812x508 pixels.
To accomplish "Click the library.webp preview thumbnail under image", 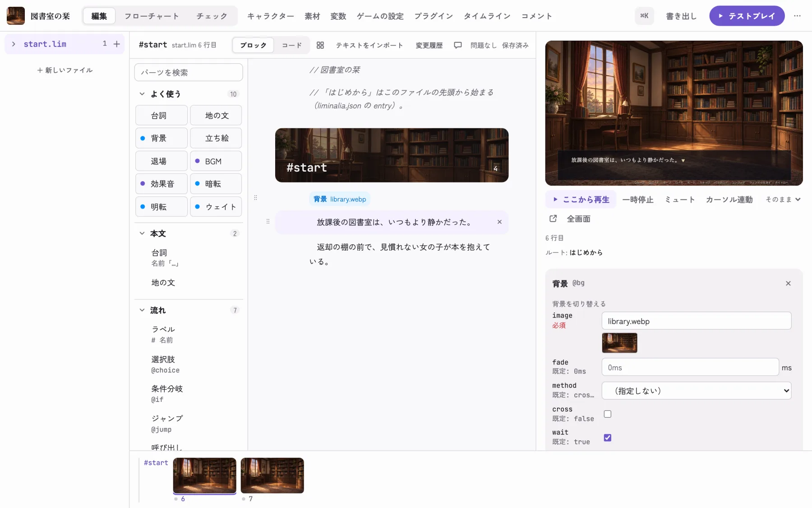I will [x=619, y=343].
